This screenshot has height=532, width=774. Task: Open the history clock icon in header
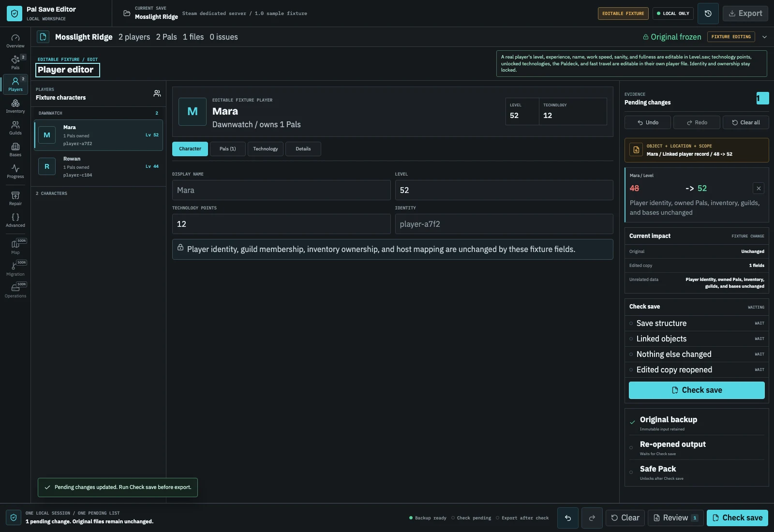[708, 14]
